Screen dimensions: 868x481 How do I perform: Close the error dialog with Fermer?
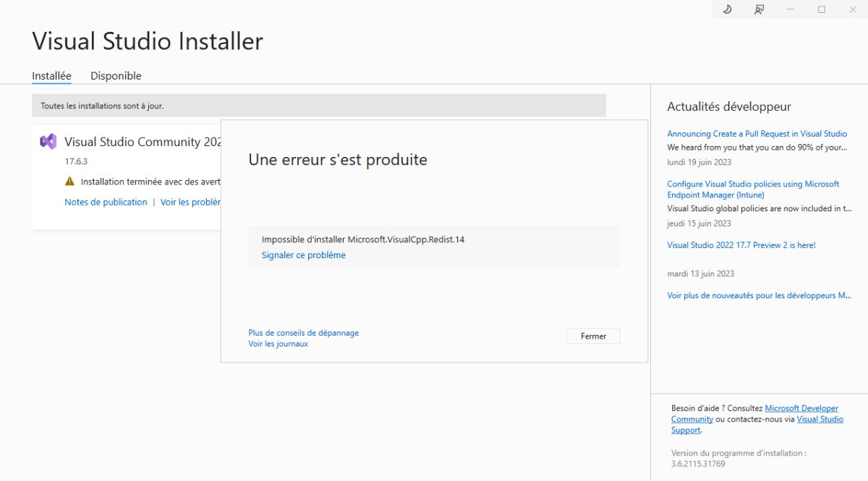pyautogui.click(x=593, y=336)
